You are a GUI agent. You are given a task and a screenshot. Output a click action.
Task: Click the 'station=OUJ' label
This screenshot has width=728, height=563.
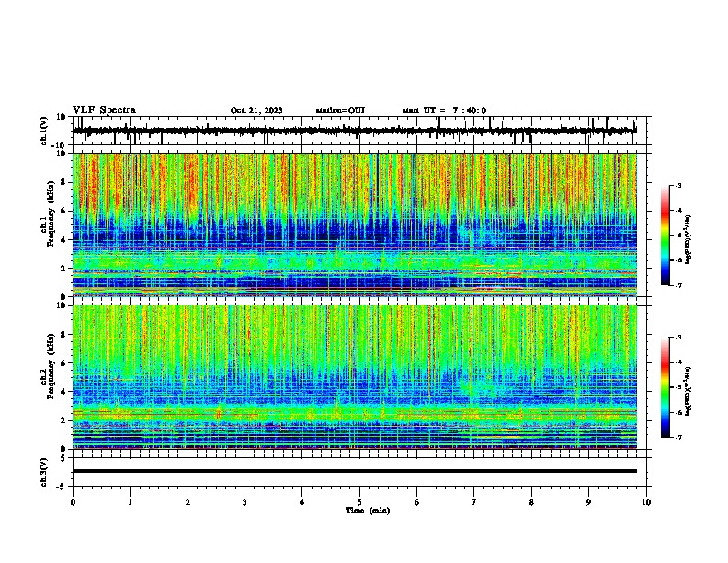[340, 110]
